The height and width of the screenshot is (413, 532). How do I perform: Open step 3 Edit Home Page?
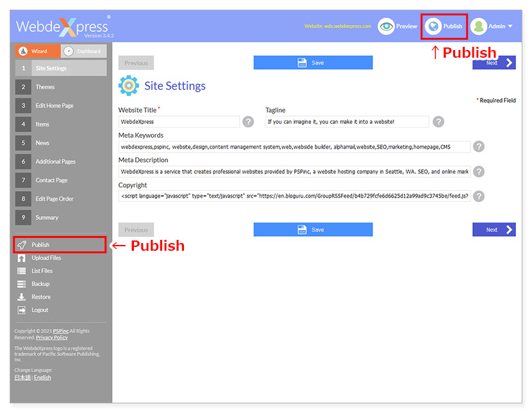coord(61,106)
